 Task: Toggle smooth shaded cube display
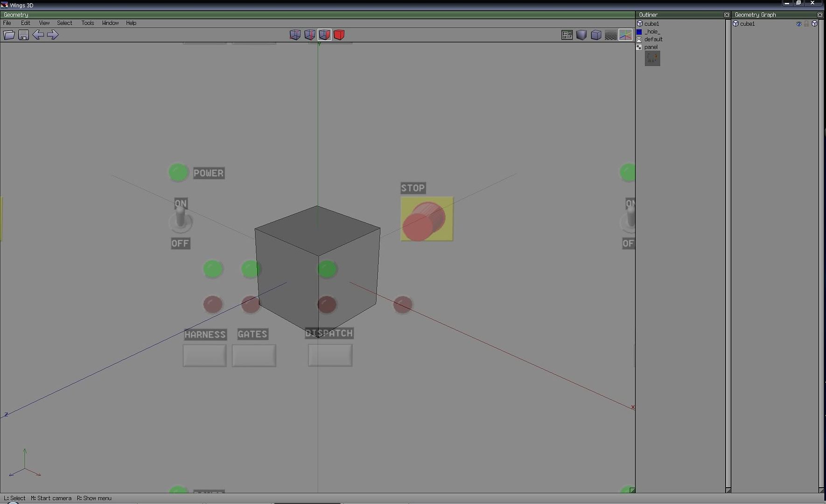[581, 35]
